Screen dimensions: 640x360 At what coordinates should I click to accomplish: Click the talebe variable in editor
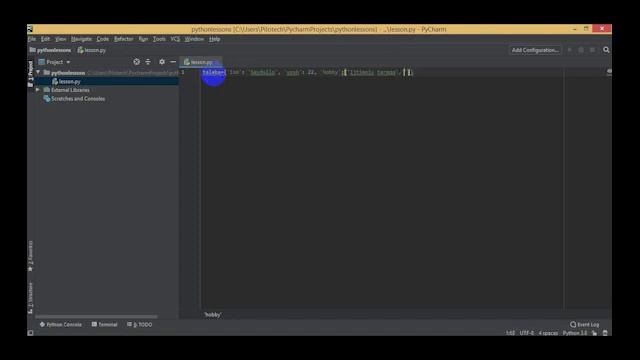[212, 72]
